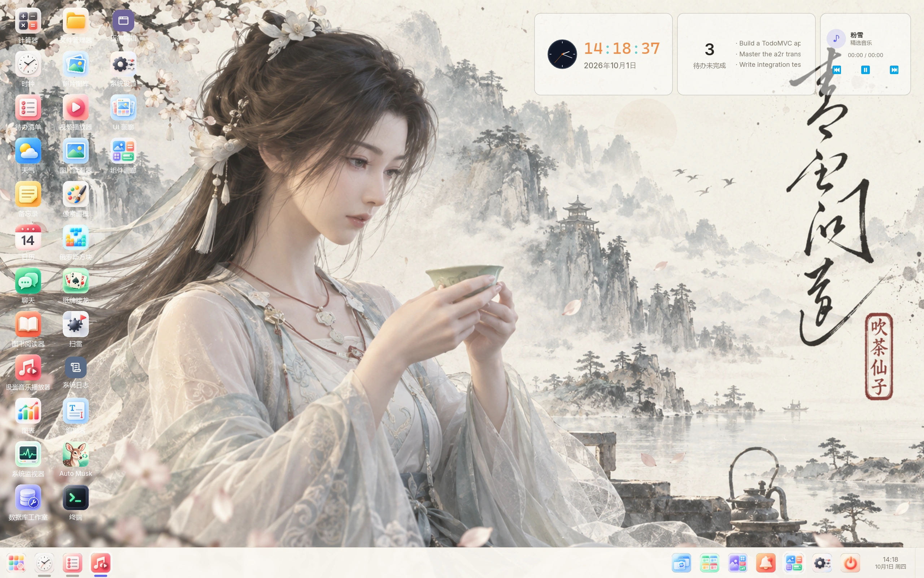This screenshot has height=578, width=924.
Task: Open the window switcher icon in taskbar
Action: tap(681, 563)
